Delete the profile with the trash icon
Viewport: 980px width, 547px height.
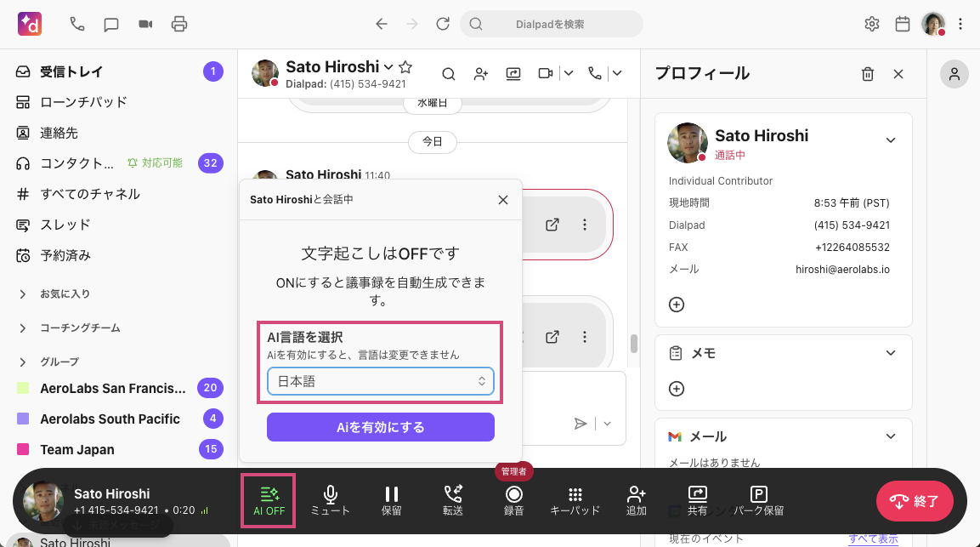click(867, 74)
